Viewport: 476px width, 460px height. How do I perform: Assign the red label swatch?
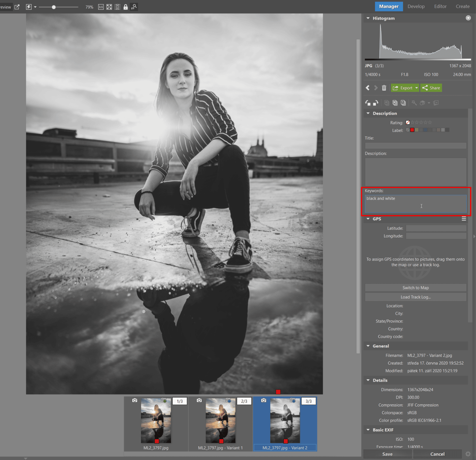(412, 130)
